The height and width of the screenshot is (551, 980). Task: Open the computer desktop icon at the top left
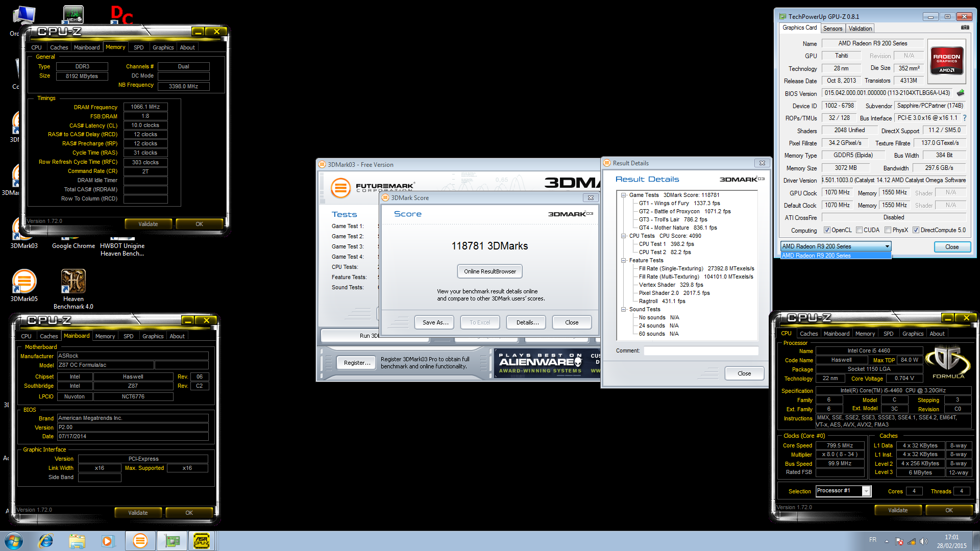[23, 15]
